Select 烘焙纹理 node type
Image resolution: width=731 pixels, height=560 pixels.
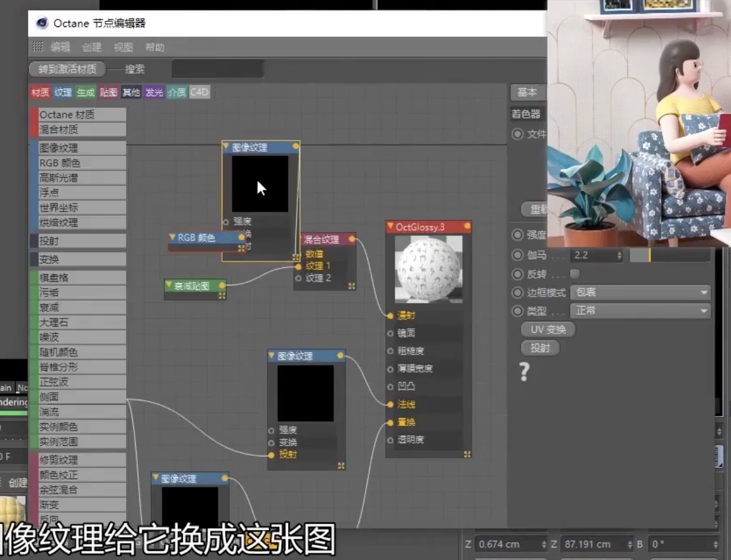coord(78,222)
